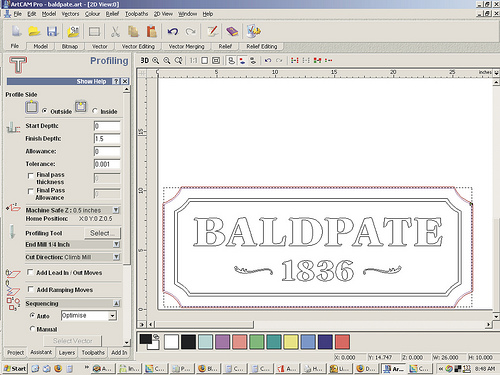Click the Cut scissors icon
500x375 pixels.
pos(115,32)
